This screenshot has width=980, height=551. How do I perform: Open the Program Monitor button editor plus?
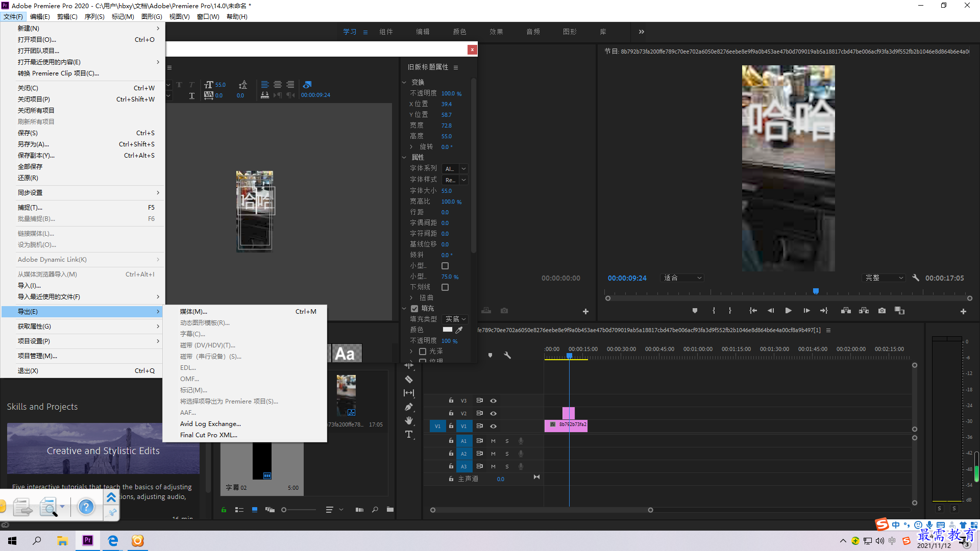pyautogui.click(x=963, y=311)
